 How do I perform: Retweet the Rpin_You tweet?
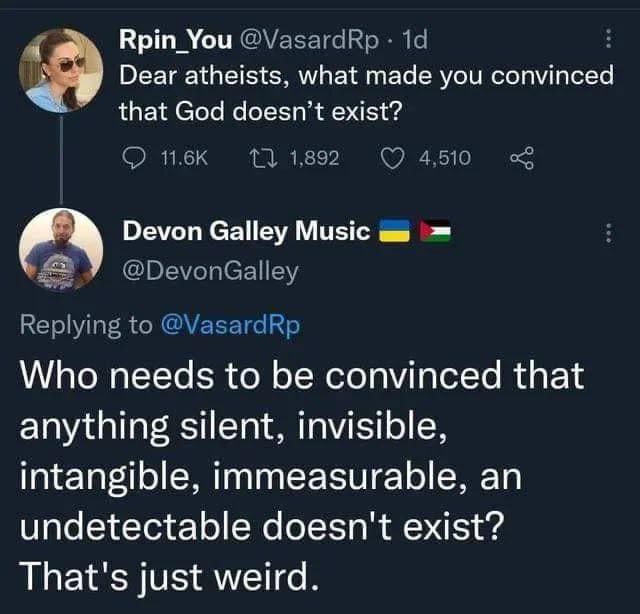click(257, 157)
